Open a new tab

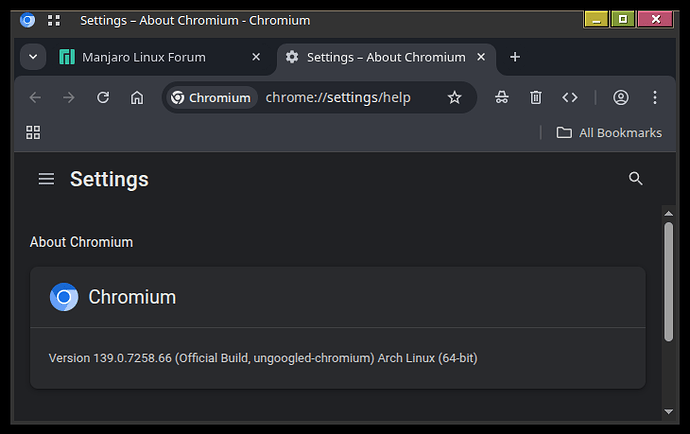click(515, 57)
